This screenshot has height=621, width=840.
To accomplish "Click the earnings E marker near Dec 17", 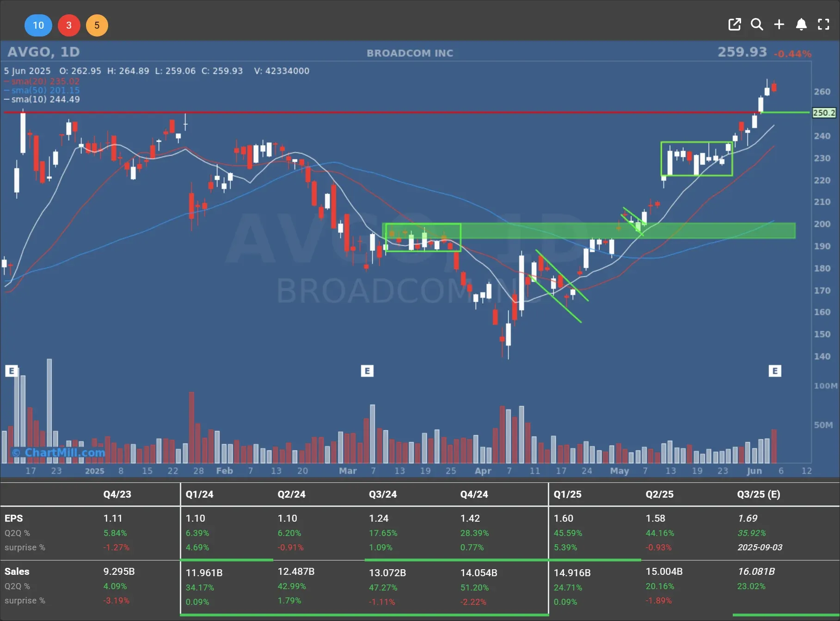I will (x=12, y=371).
